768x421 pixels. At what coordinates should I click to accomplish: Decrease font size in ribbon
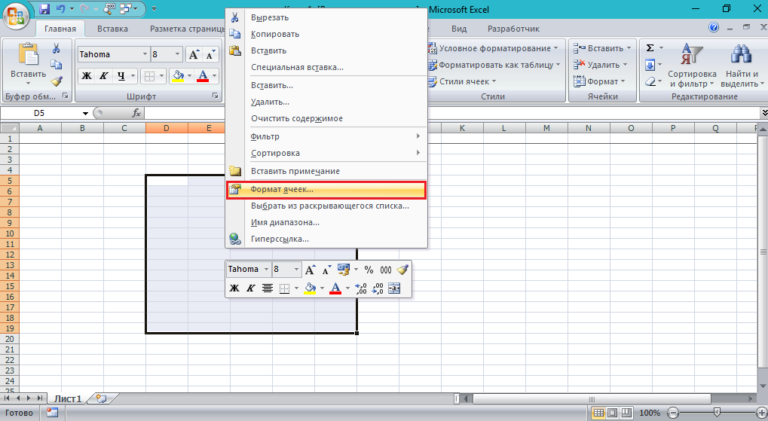coord(211,54)
